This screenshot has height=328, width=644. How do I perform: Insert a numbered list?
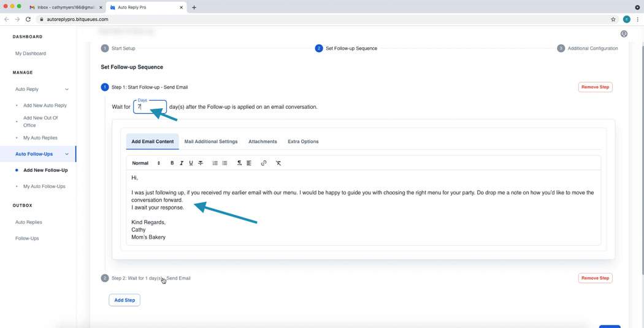pyautogui.click(x=215, y=163)
